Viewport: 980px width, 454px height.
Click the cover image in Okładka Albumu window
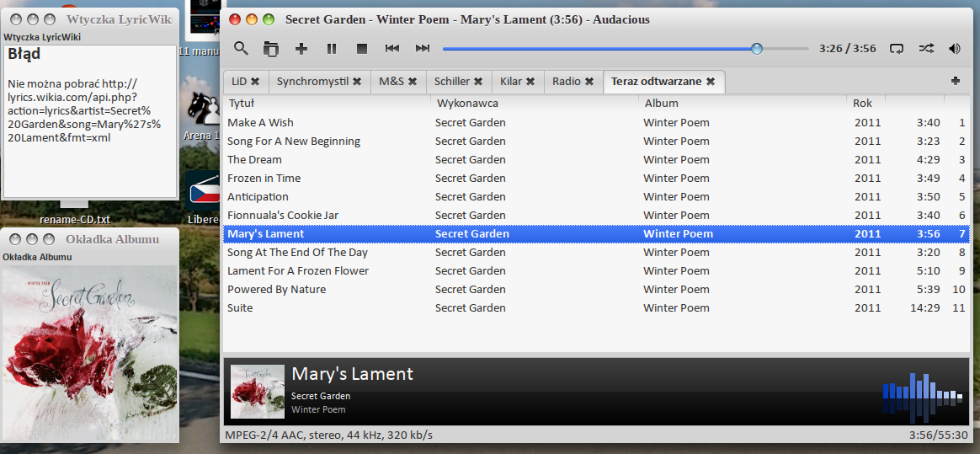click(x=91, y=353)
